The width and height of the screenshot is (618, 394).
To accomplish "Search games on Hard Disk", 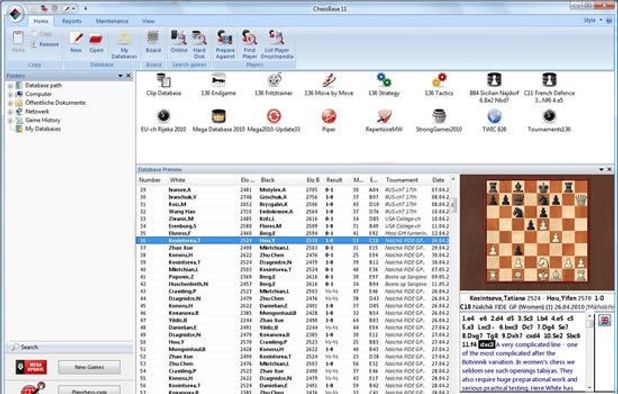I will (199, 45).
